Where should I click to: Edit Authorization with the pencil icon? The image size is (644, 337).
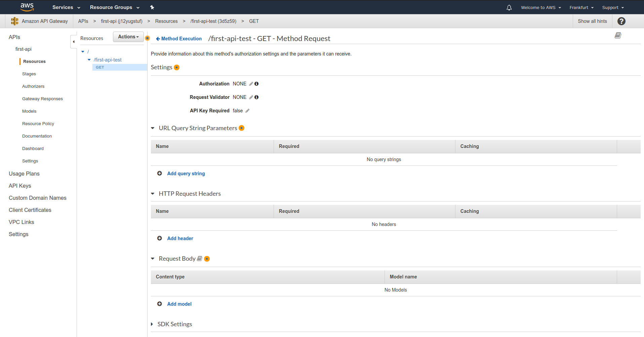(251, 84)
